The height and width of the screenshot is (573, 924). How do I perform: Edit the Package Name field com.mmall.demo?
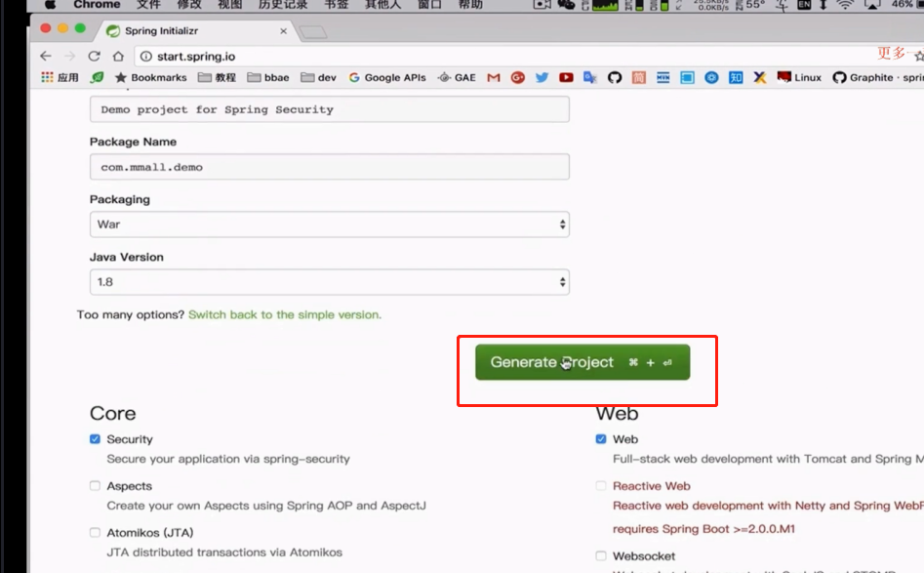(330, 167)
